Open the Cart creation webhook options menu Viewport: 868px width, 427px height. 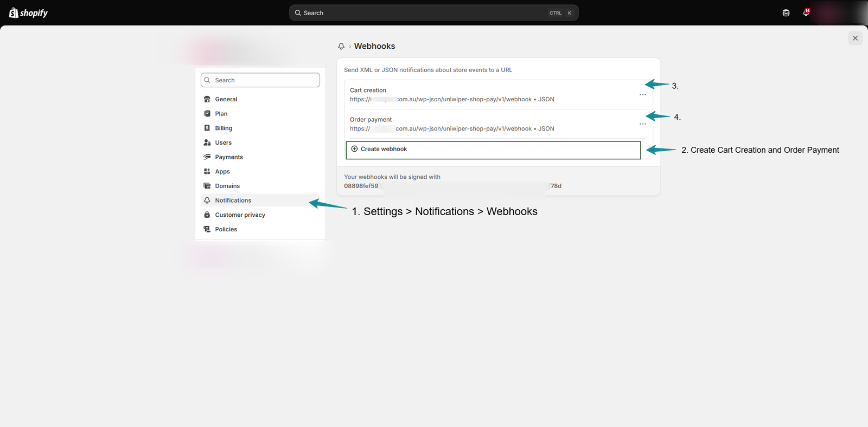pyautogui.click(x=643, y=95)
